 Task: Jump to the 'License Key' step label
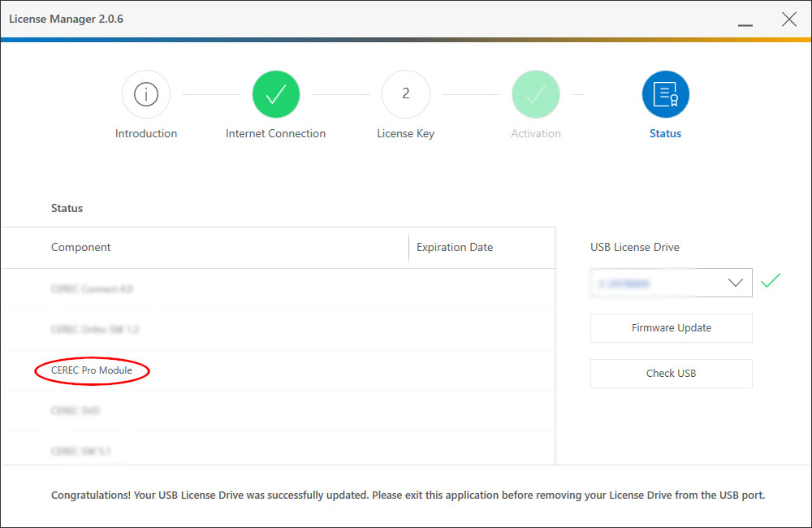click(x=405, y=134)
